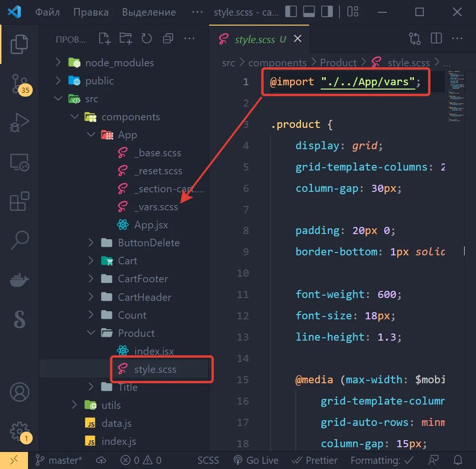Open the overflow menu in menu bar
The width and height of the screenshot is (476, 469).
pyautogui.click(x=197, y=12)
